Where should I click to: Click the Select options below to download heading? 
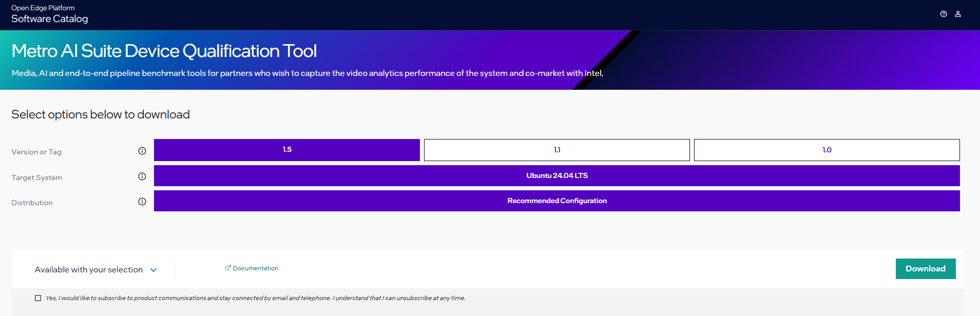point(101,114)
